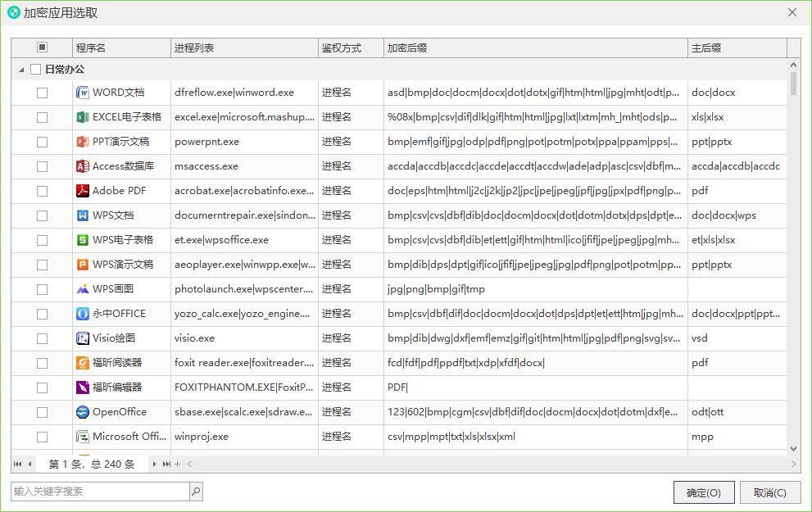Click the 福昕阅读器 icon
Screen dimensions: 812x512
[x=82, y=363]
